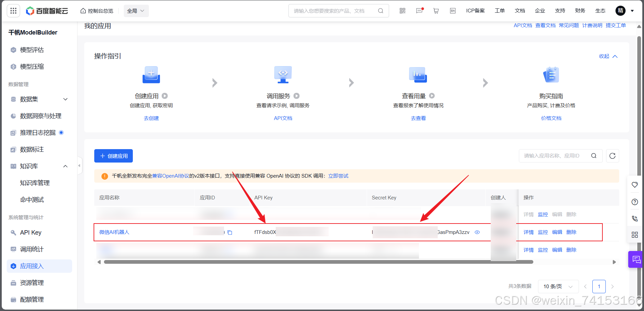
Task: Open the messages notification icon
Action: 419,11
